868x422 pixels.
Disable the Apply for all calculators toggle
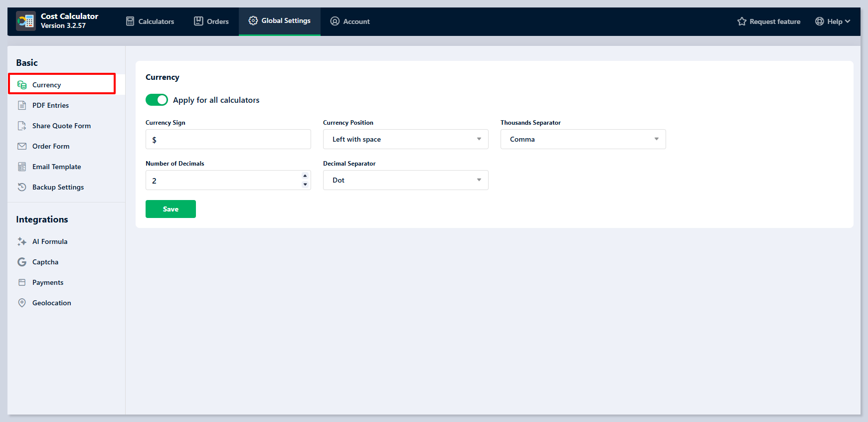(x=157, y=100)
